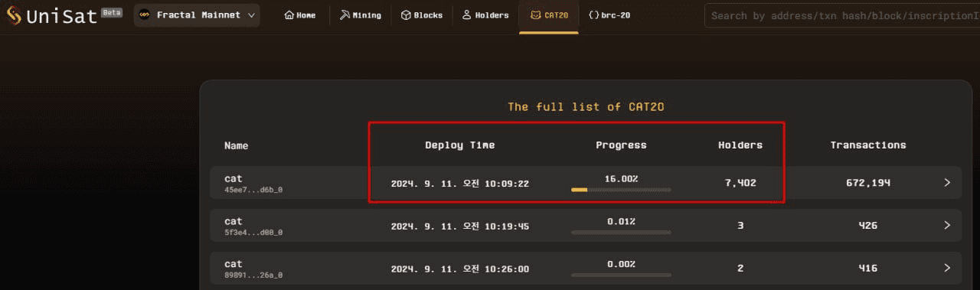Expand first cat token row arrow

click(947, 183)
